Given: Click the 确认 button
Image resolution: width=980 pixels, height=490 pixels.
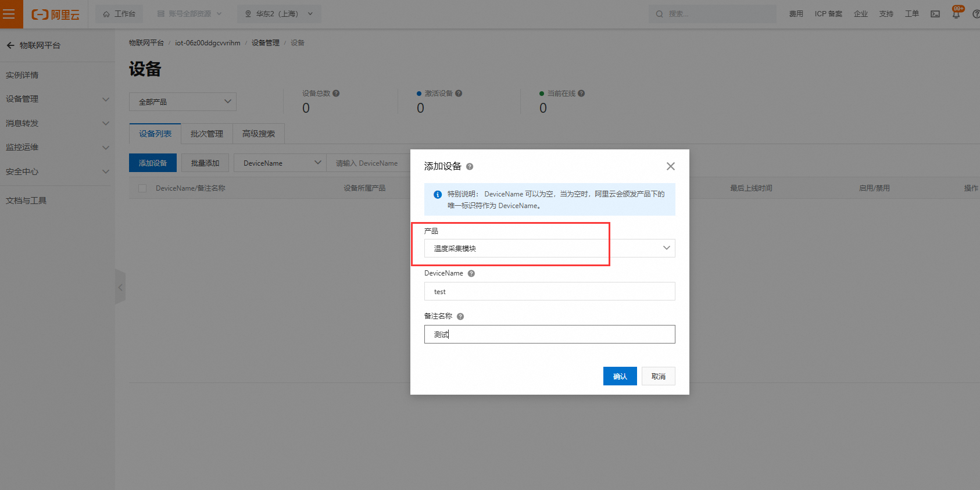Looking at the screenshot, I should click(x=620, y=376).
